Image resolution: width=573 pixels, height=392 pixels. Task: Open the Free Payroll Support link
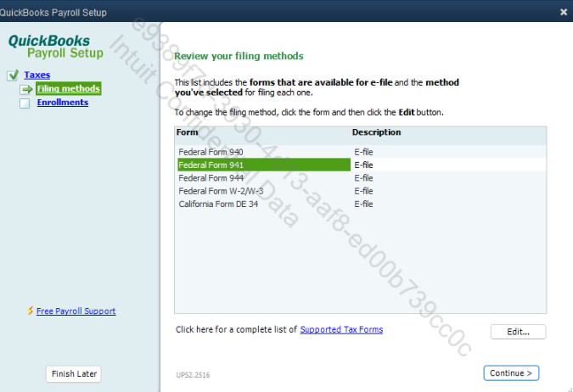point(76,311)
